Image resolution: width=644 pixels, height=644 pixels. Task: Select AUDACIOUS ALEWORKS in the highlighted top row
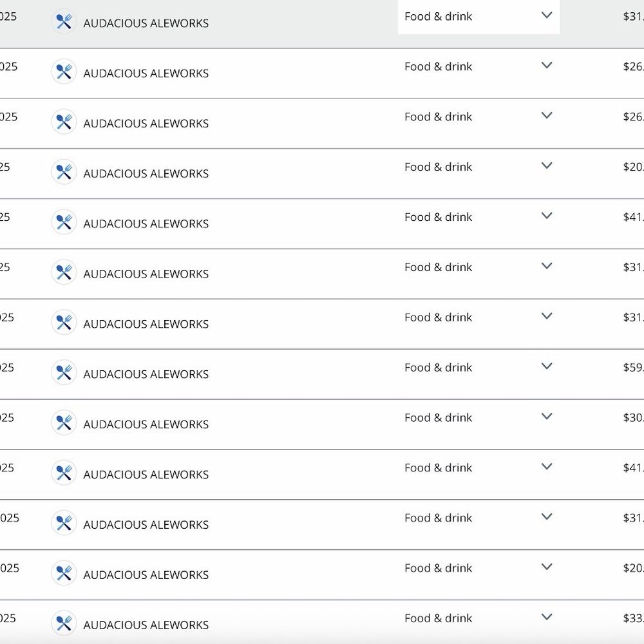(x=146, y=23)
